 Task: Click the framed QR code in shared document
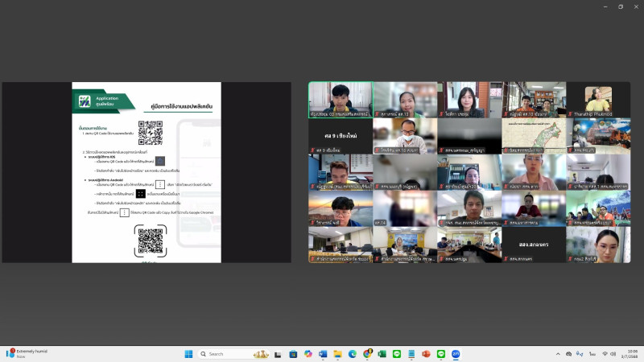pyautogui.click(x=151, y=241)
